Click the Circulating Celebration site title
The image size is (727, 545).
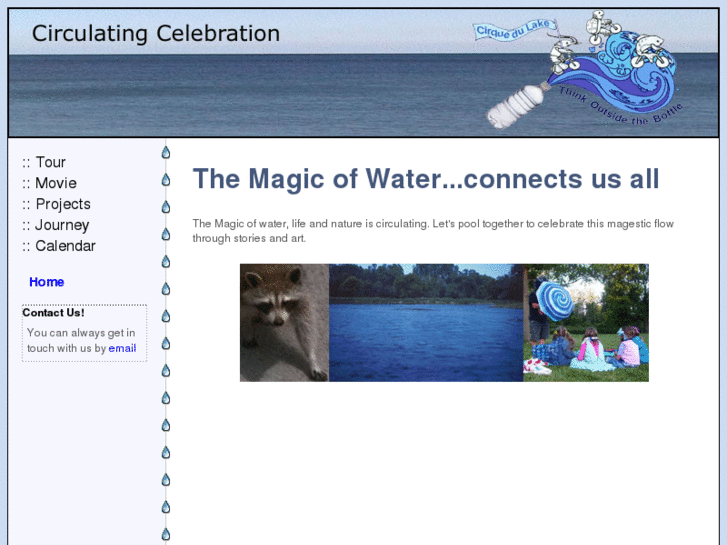(156, 33)
